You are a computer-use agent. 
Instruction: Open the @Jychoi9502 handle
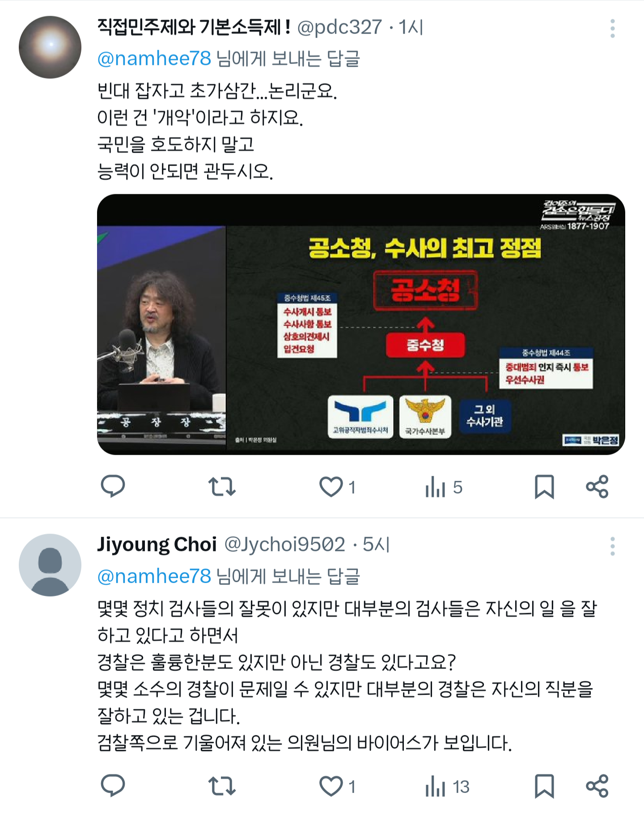coord(284,545)
